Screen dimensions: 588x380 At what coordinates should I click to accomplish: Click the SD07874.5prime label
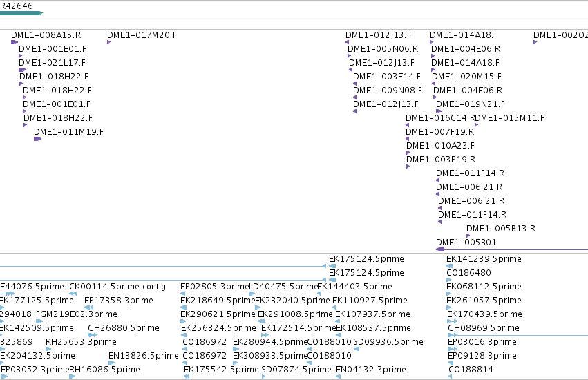click(x=296, y=370)
